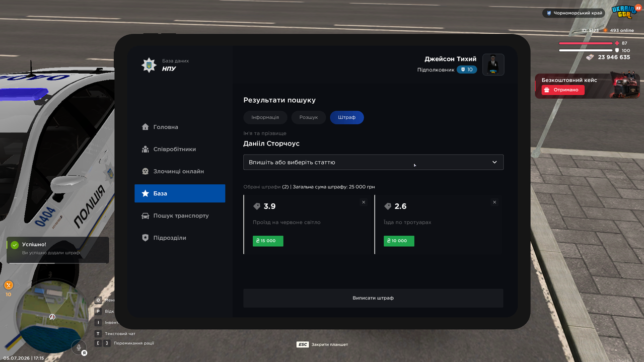The width and height of the screenshot is (644, 362).
Task: Click the cash icon next to balance
Action: (590, 57)
